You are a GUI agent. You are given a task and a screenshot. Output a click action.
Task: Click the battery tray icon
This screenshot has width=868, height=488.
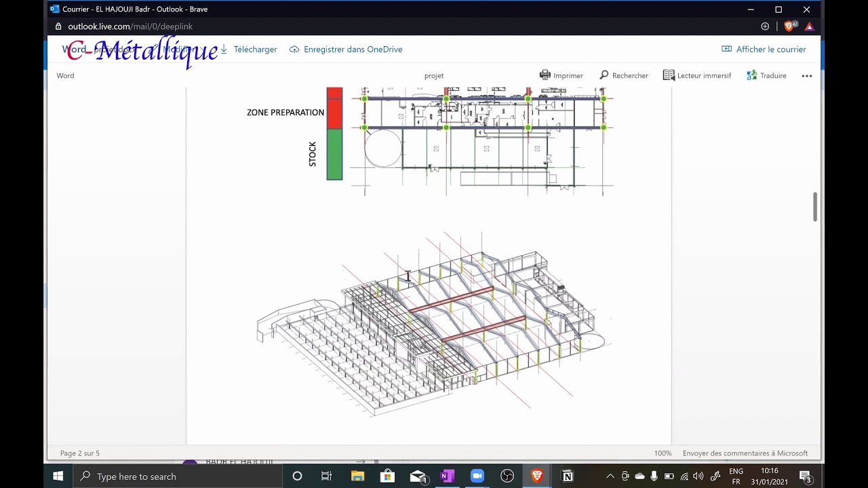click(x=669, y=476)
